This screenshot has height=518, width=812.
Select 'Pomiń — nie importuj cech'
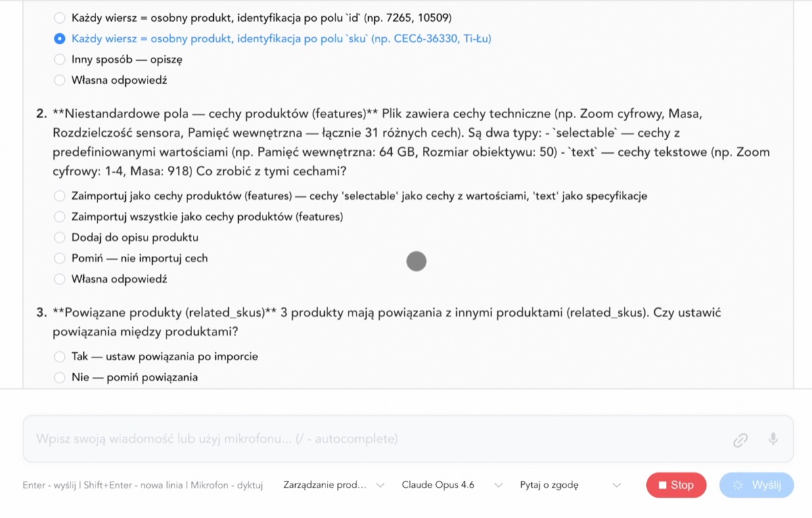pos(59,258)
